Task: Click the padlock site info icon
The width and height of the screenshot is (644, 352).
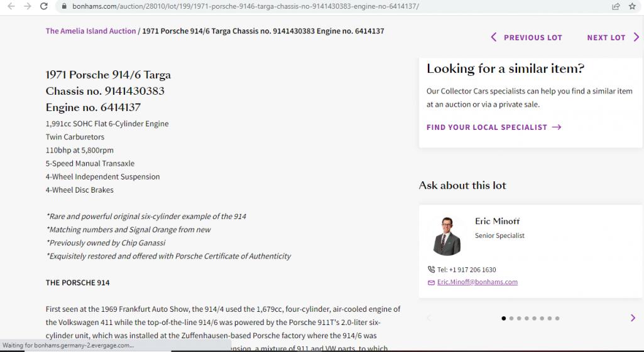Action: [63, 6]
